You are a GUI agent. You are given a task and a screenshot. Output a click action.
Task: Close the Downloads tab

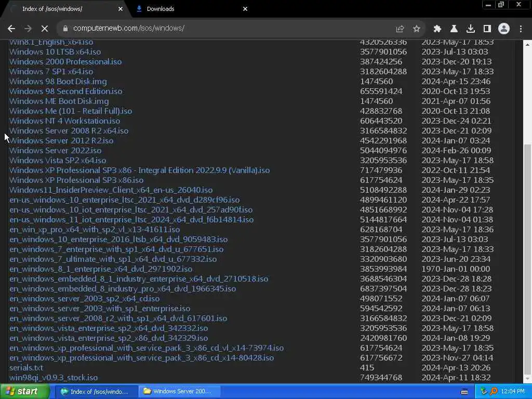click(245, 9)
